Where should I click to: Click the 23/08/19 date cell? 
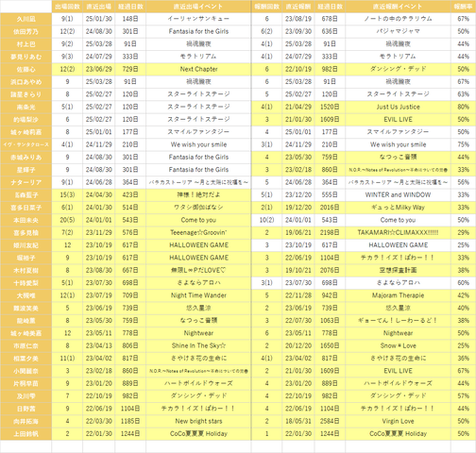pos(298,19)
